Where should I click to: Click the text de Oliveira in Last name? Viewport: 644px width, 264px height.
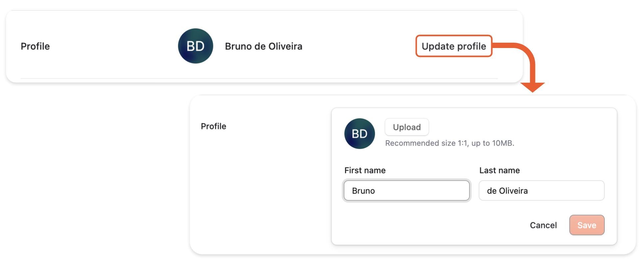click(507, 191)
